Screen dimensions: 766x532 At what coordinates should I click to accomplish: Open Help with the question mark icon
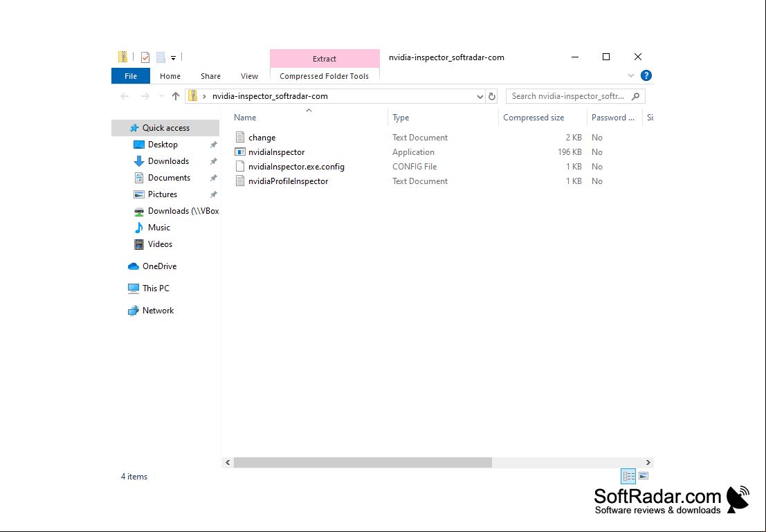pyautogui.click(x=646, y=75)
